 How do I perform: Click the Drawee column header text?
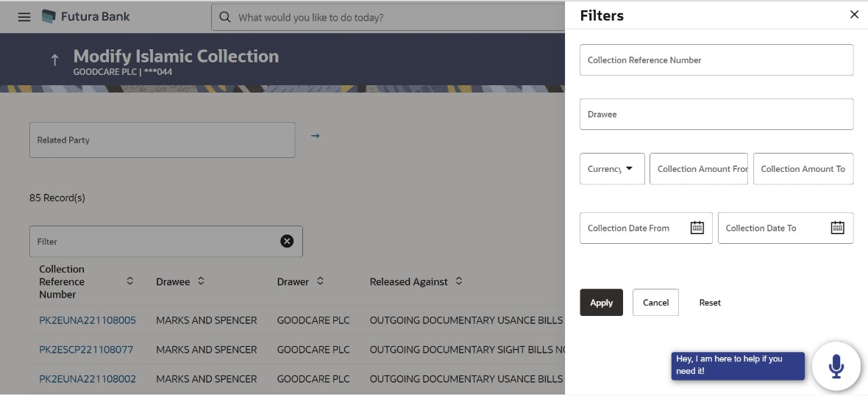173,281
